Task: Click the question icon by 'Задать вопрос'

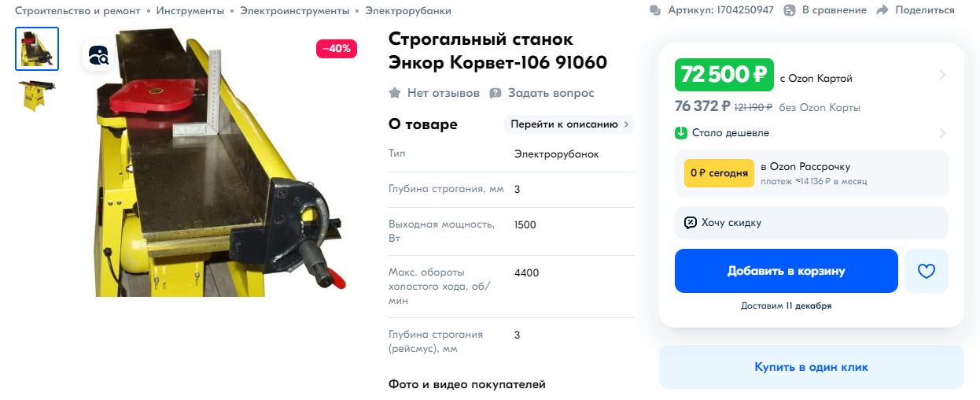Action: click(496, 93)
